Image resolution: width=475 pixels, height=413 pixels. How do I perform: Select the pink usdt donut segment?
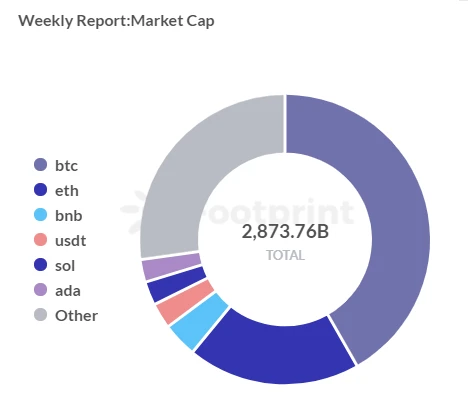click(x=184, y=302)
